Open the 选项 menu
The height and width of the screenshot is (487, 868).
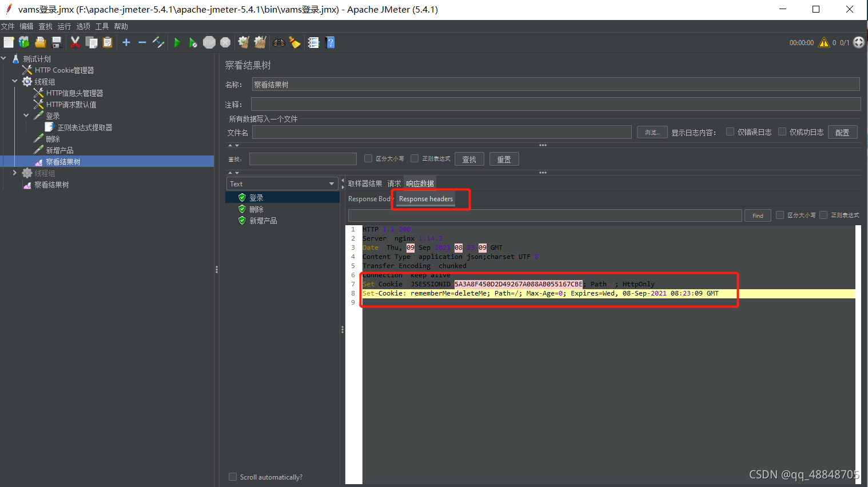pos(83,26)
